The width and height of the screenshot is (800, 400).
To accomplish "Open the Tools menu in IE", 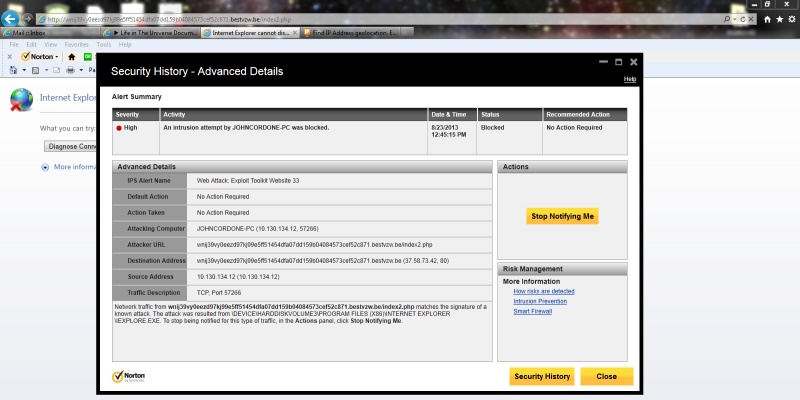I will [104, 45].
